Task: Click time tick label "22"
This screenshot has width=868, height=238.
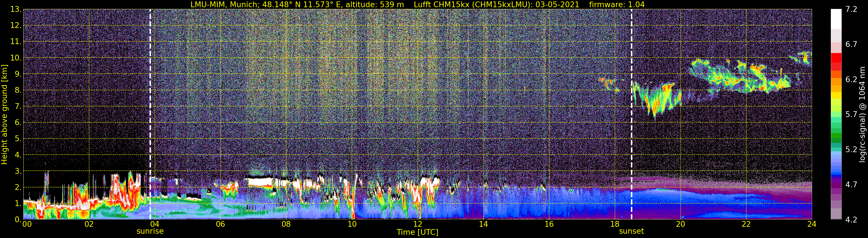Action: (746, 224)
